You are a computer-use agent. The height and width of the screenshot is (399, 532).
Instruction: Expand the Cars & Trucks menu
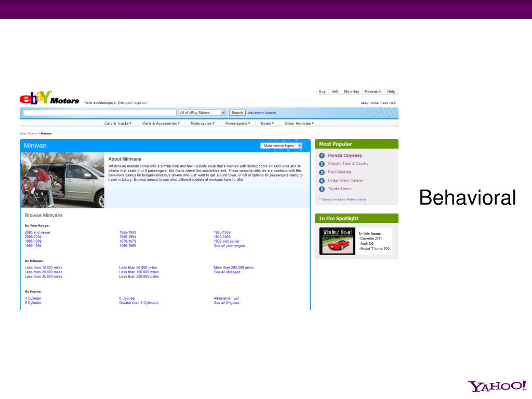pos(118,124)
